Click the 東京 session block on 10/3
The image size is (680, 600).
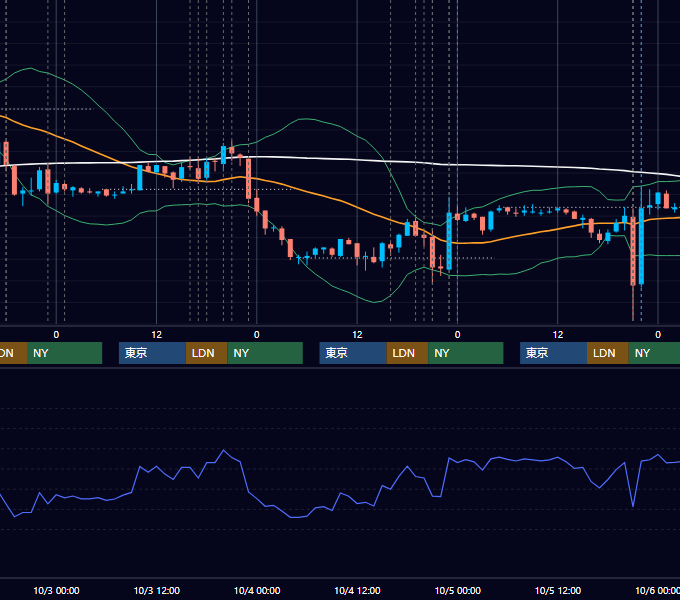point(152,353)
